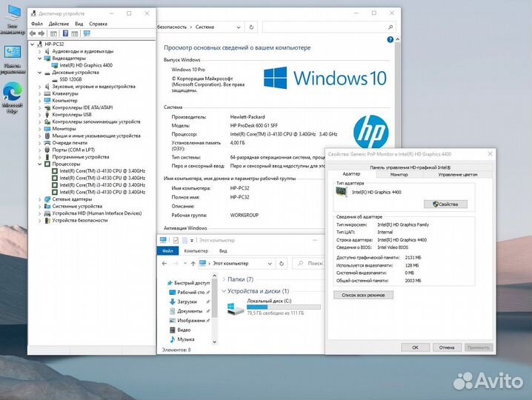The image size is (532, 400).
Task: Open address dropdown in System window
Action: pos(239,27)
